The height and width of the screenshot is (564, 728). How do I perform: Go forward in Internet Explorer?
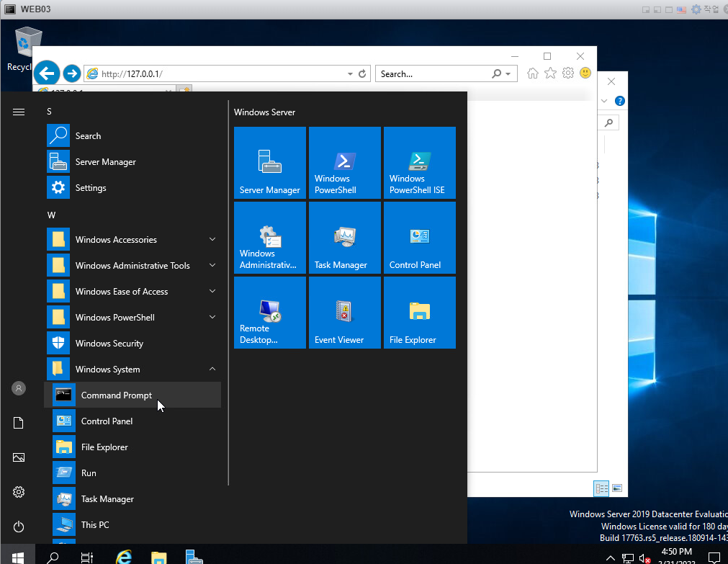tap(71, 73)
